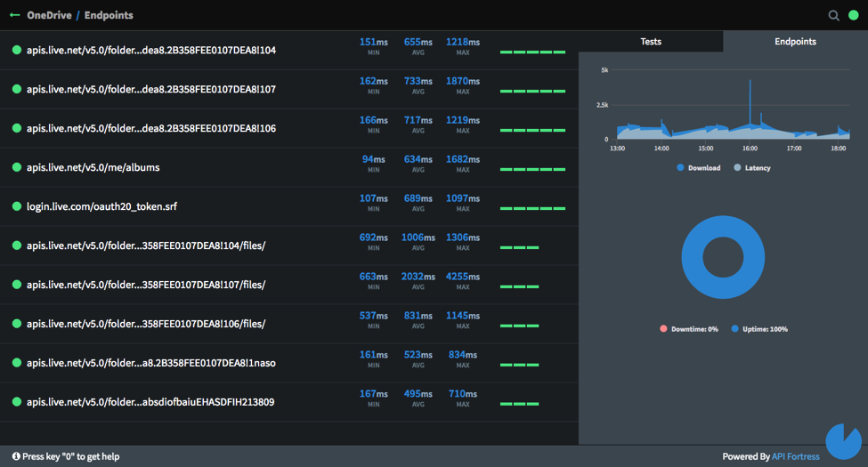Open the API Fortress link
The height and width of the screenshot is (467, 868).
point(796,456)
